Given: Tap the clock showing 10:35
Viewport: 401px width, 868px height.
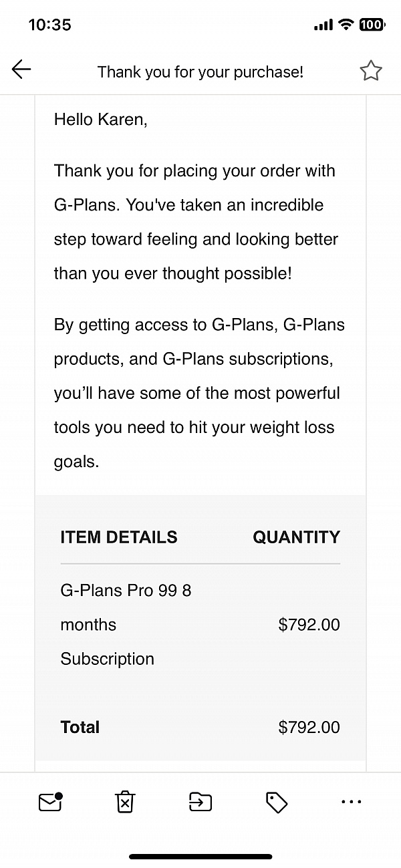Looking at the screenshot, I should [x=50, y=24].
